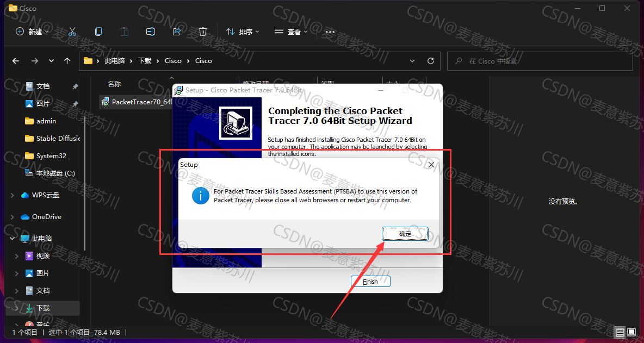Expand the address bar history dropdown
644x343 pixels.
click(412, 61)
